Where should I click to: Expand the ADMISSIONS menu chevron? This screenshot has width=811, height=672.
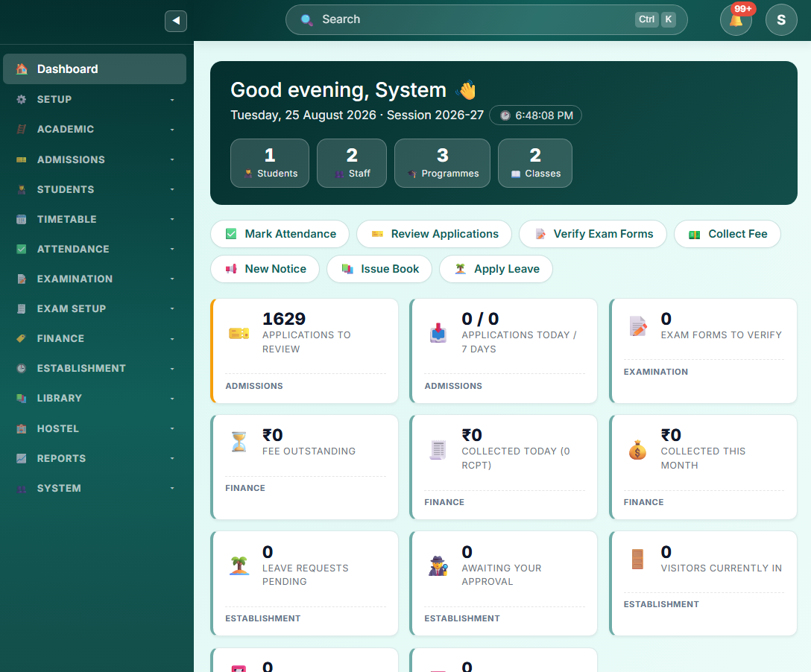[x=172, y=159]
